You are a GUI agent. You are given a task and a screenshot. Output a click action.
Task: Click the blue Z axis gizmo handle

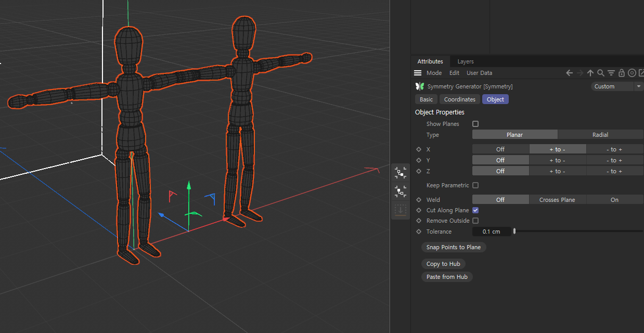point(162,214)
